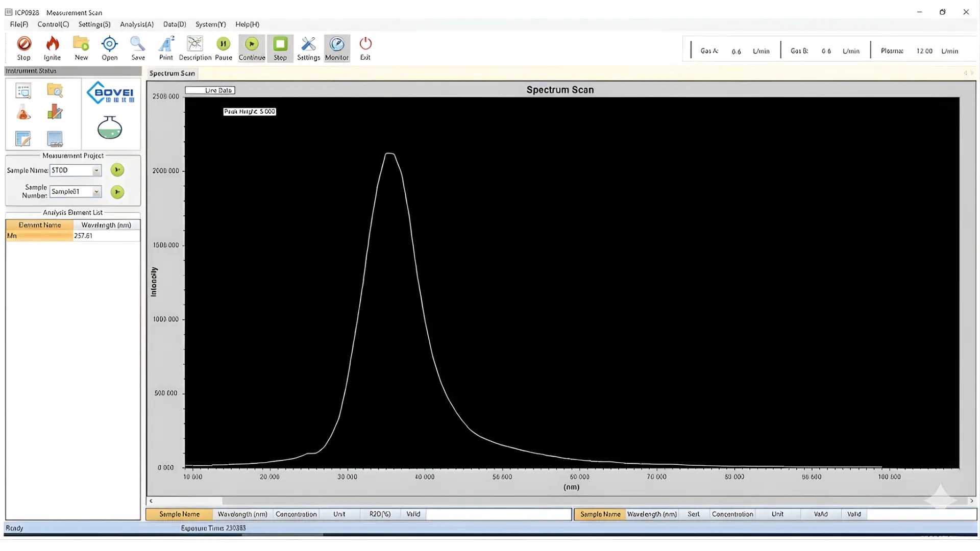Image resolution: width=980 pixels, height=551 pixels.
Task: Open the System menu
Action: pyautogui.click(x=210, y=24)
